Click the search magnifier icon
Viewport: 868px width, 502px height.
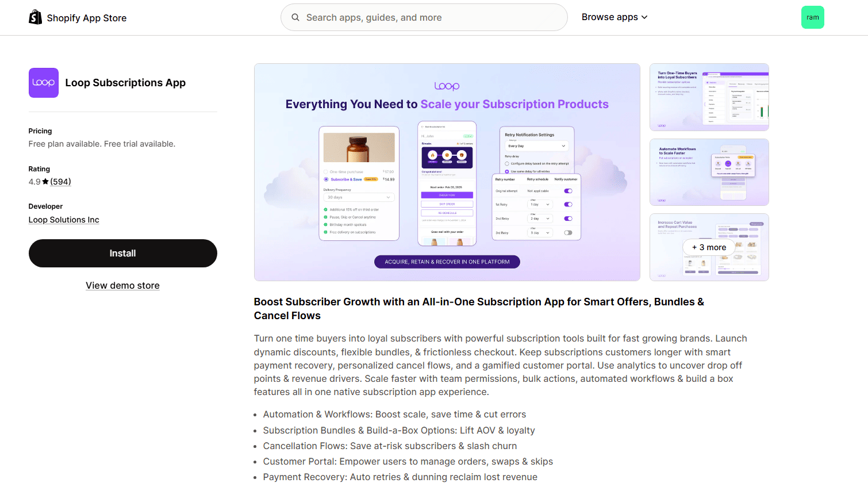295,17
